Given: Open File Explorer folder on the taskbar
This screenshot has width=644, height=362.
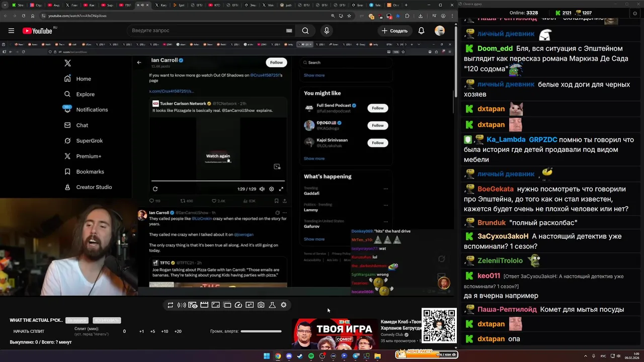Looking at the screenshot, I should [x=377, y=356].
